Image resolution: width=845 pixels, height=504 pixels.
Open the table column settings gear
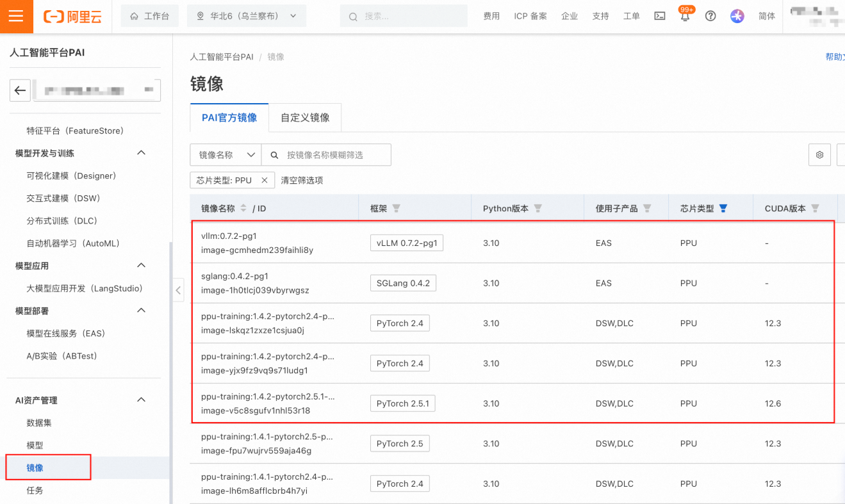pyautogui.click(x=819, y=154)
